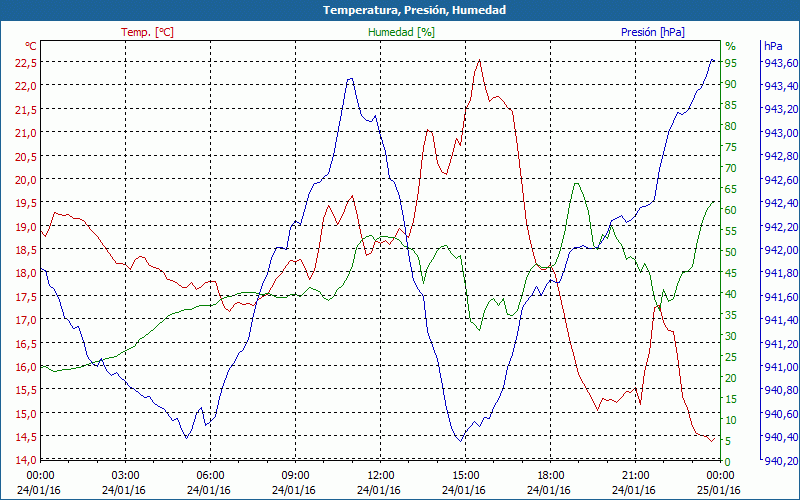Click the pressure axis value "943,20"

pos(781,109)
